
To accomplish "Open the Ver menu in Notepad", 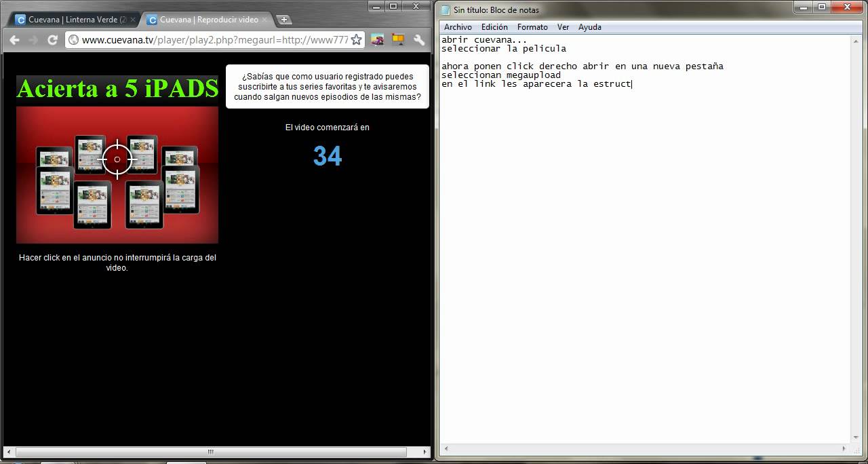I will click(x=563, y=27).
